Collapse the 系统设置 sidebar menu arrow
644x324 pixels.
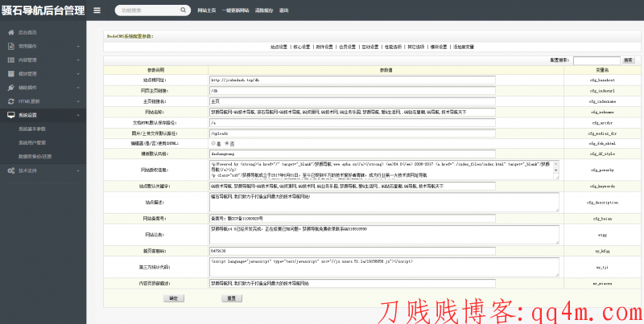coord(78,115)
